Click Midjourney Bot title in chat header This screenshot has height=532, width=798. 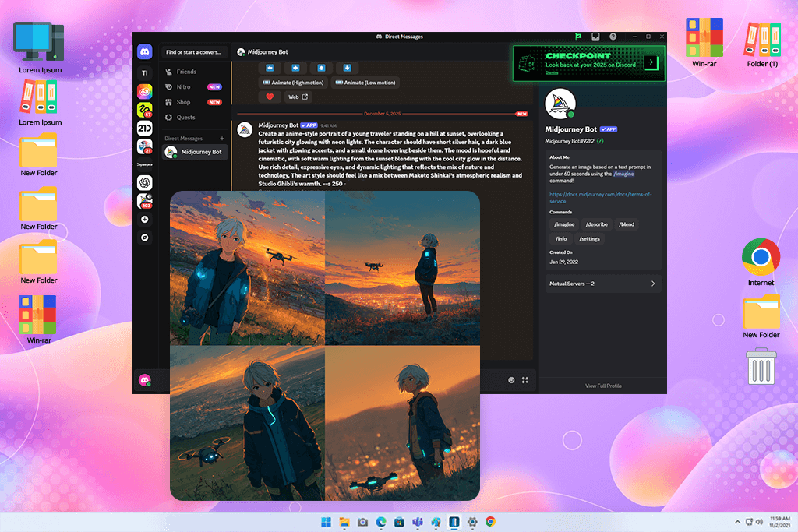[268, 52]
